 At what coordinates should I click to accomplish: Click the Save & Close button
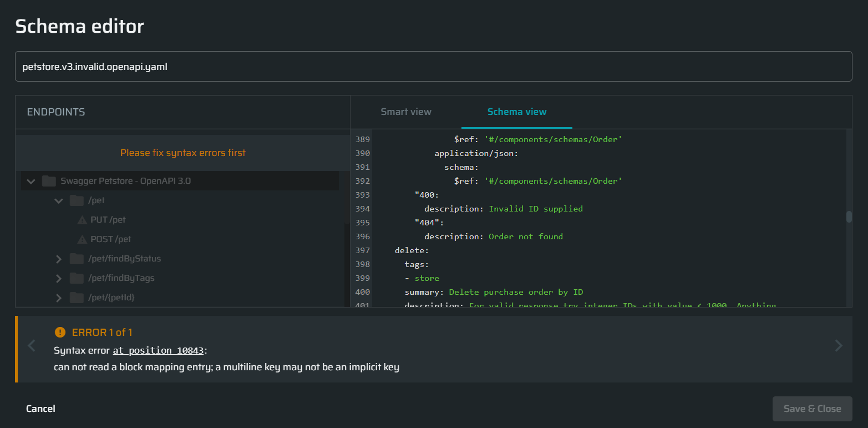812,409
